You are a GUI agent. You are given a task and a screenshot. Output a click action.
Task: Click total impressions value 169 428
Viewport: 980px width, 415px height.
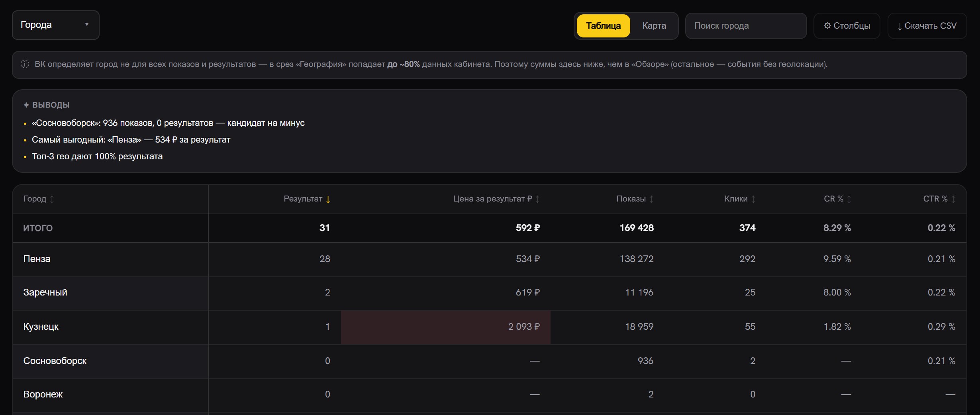pos(637,228)
